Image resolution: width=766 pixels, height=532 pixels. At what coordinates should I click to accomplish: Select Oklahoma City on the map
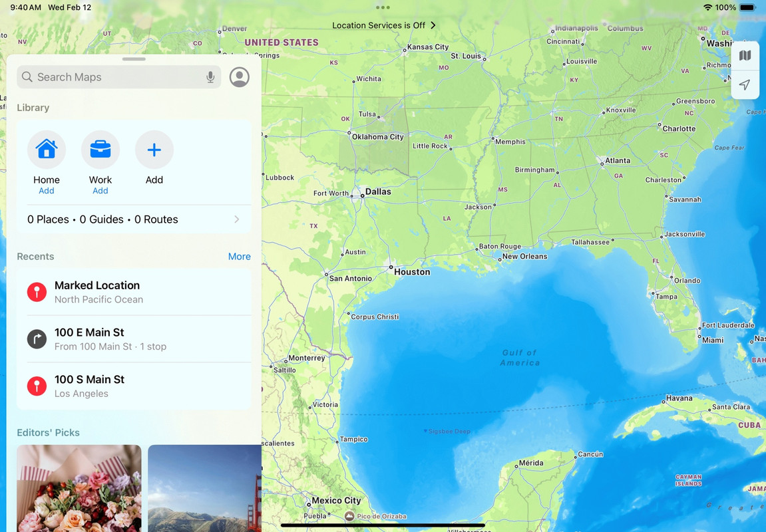[x=377, y=137]
